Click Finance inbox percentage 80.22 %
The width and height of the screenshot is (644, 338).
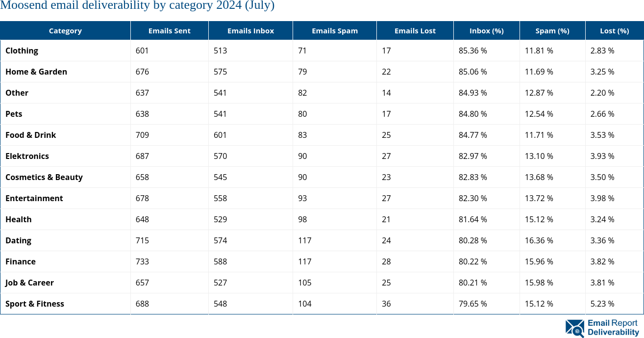coord(473,261)
